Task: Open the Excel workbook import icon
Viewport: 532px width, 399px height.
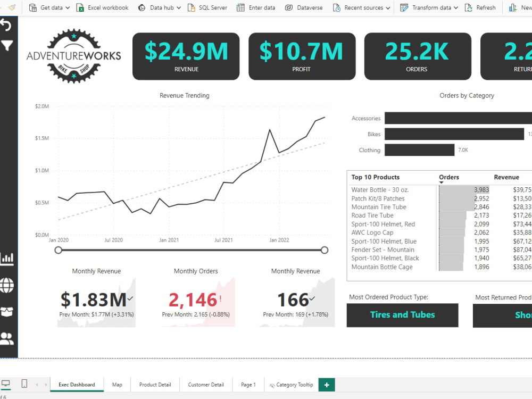Action: (x=80, y=7)
